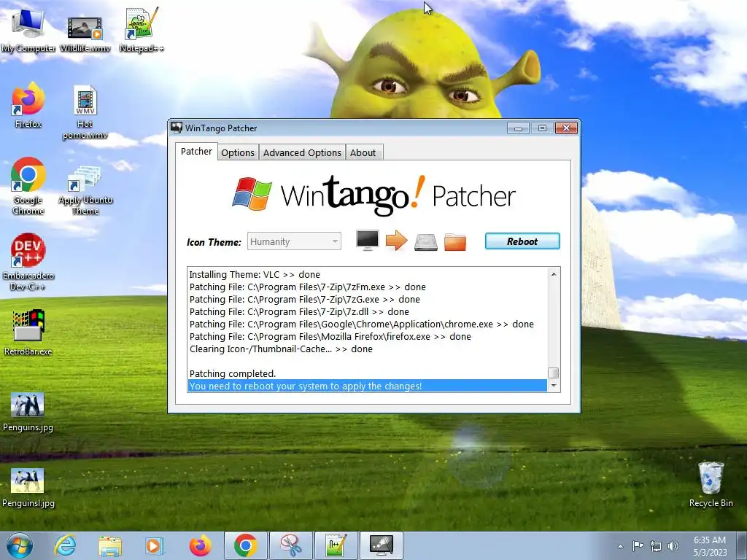Switch to WinTango Patcher taskbar button
The image size is (747, 560).
[381, 545]
